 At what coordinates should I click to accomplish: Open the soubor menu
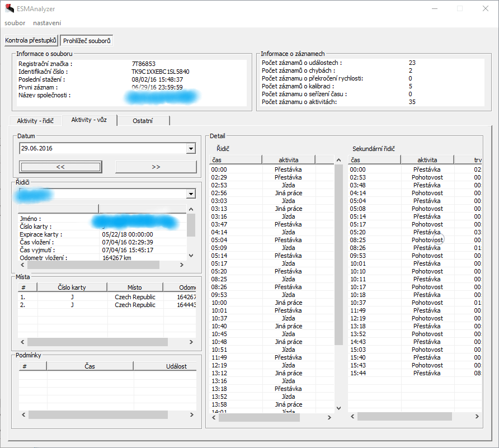(x=15, y=23)
